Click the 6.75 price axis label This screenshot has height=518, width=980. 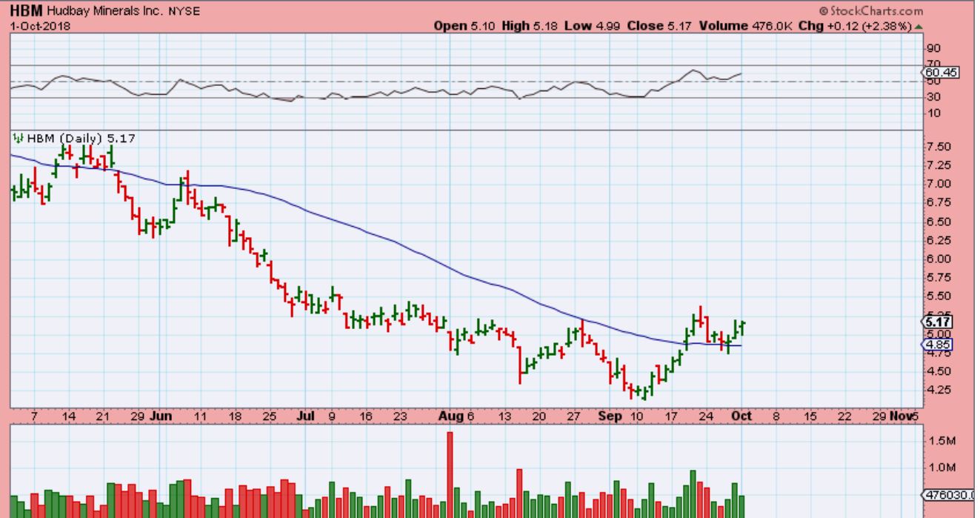(x=938, y=203)
